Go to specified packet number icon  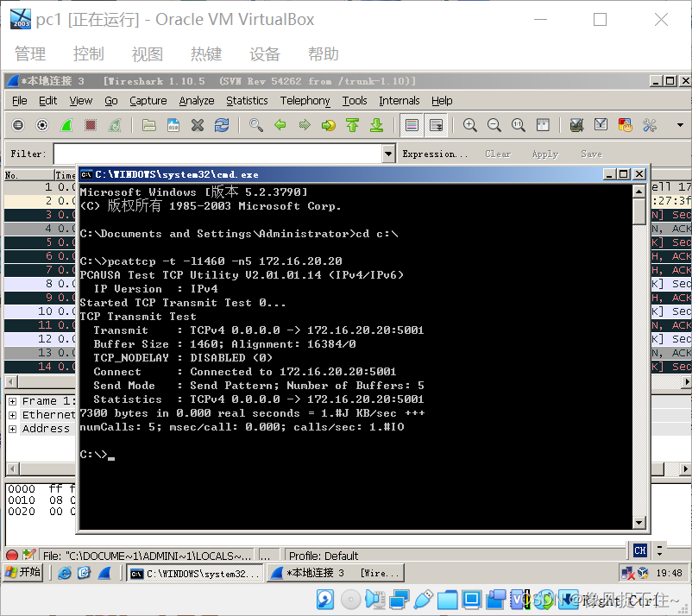point(329,125)
